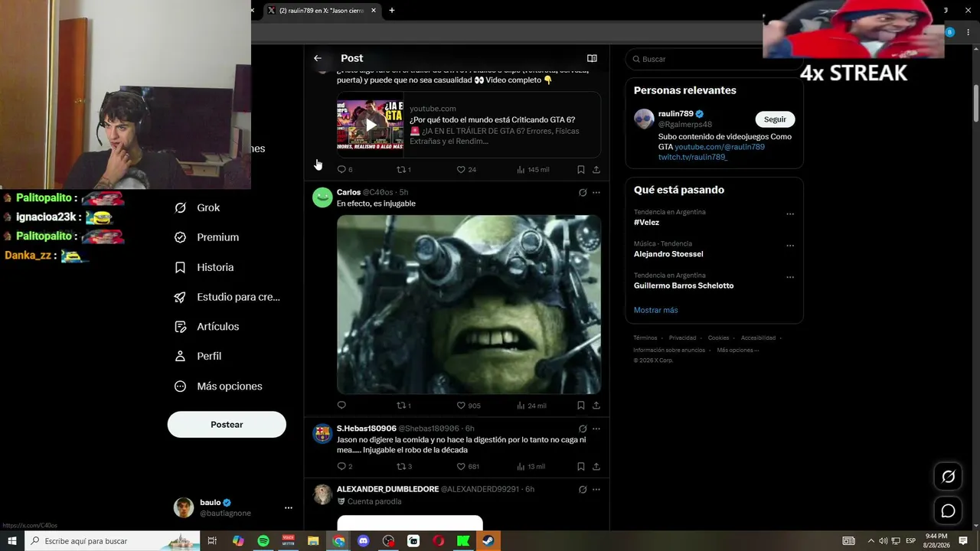This screenshot has width=980, height=551.
Task: Show hidden system tray icons
Action: [x=871, y=541]
